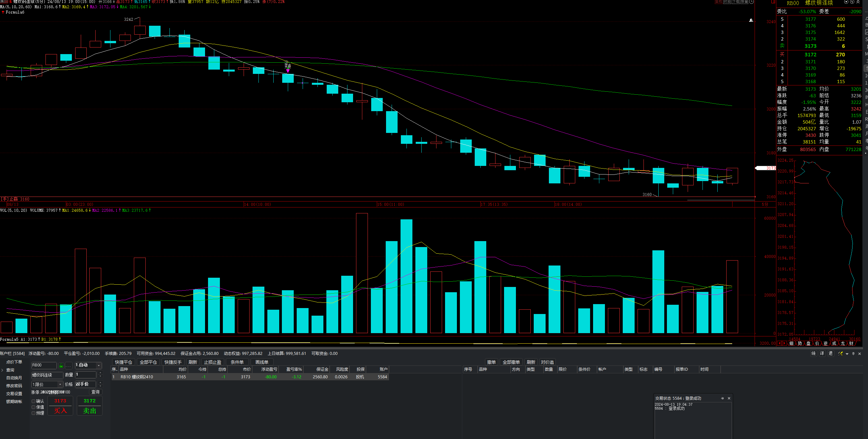Viewport: 868px width, 439px height.
Task: Open the hammer and screwdriver settings icon
Action: point(840,354)
